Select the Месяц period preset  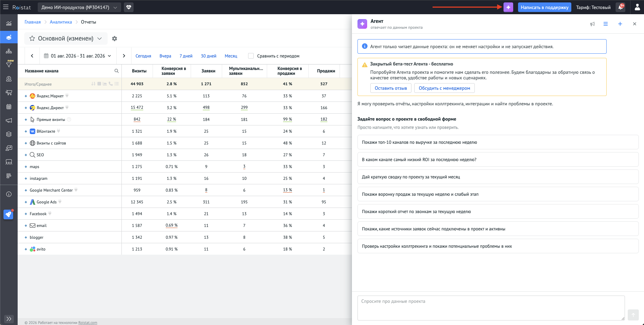pos(231,56)
